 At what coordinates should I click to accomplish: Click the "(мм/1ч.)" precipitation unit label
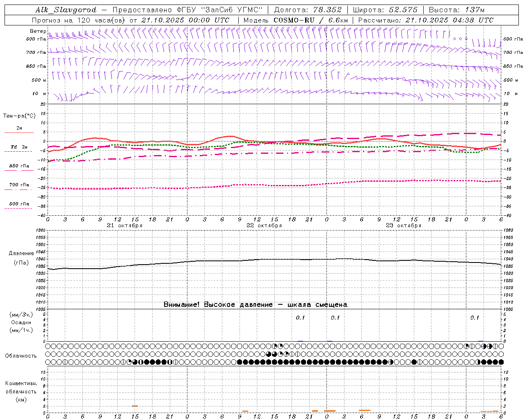(x=21, y=330)
